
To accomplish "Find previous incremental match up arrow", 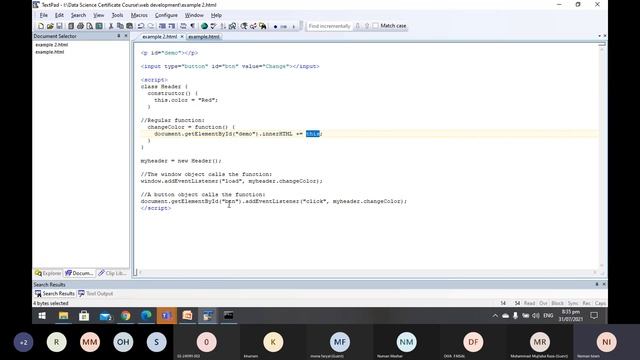I will (367, 26).
